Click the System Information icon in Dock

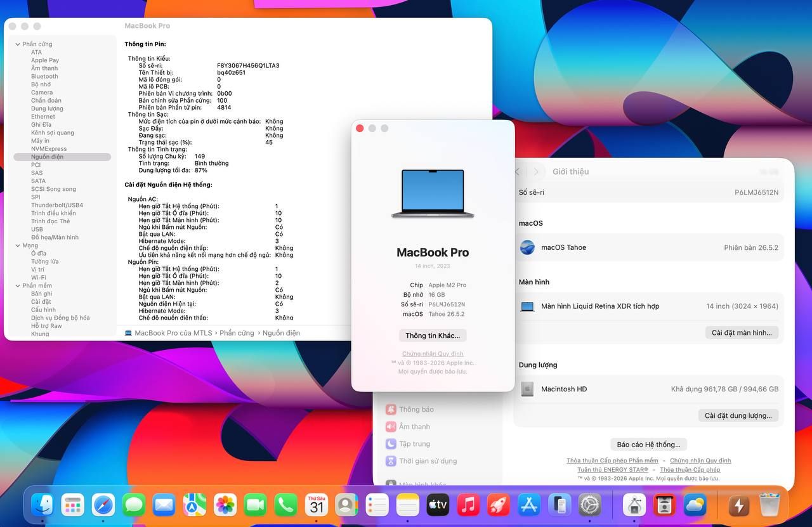pyautogui.click(x=634, y=505)
